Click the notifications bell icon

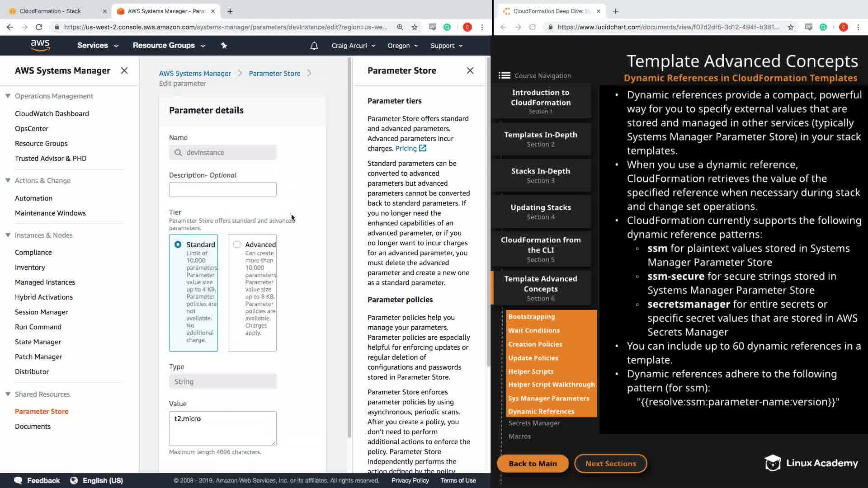314,46
